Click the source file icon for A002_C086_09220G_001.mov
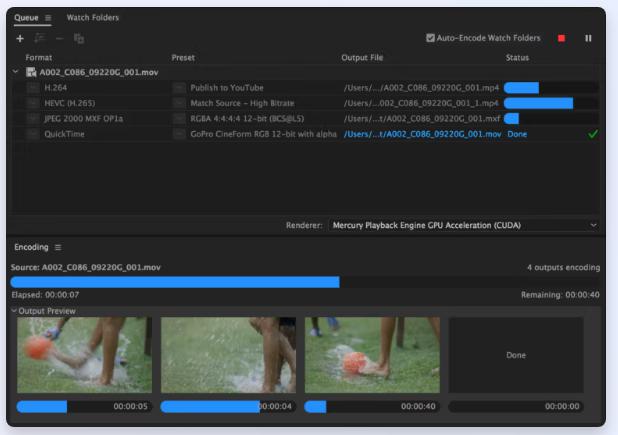The height and width of the screenshot is (435, 618). click(31, 72)
